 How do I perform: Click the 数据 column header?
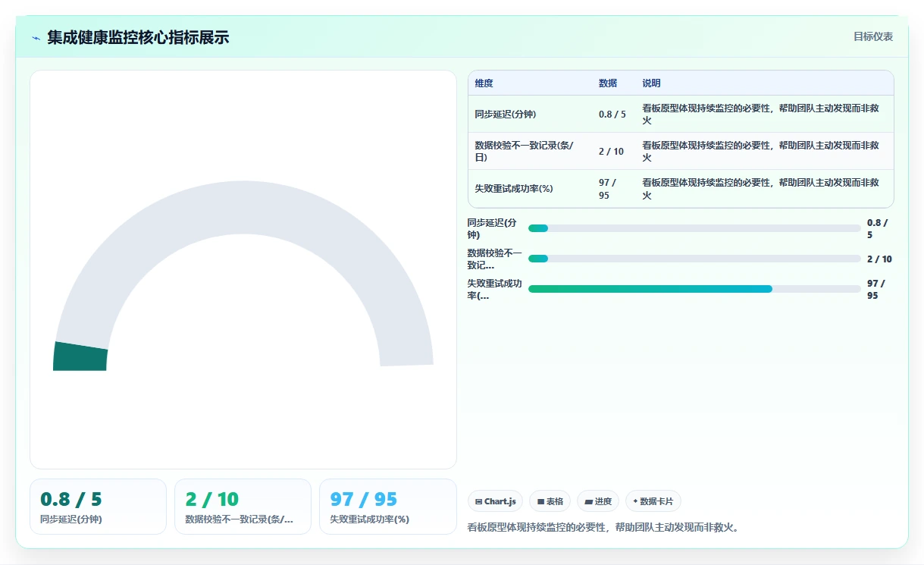(x=608, y=83)
